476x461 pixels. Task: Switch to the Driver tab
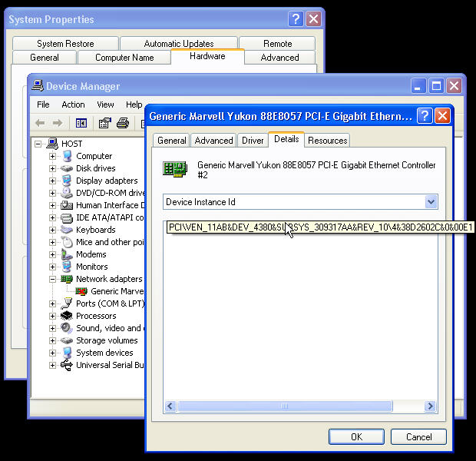[253, 141]
